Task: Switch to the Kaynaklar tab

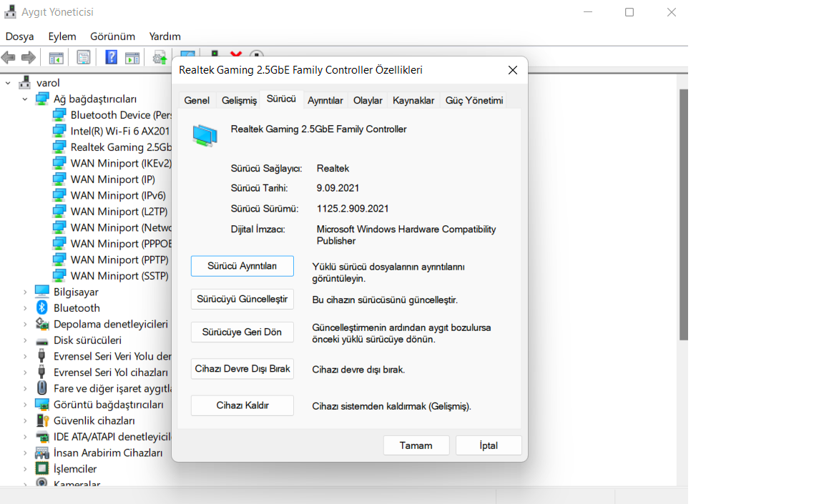Action: [x=413, y=100]
